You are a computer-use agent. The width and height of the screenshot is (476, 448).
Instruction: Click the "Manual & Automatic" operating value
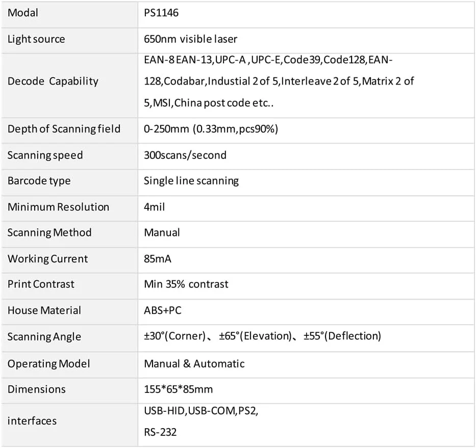tap(194, 364)
